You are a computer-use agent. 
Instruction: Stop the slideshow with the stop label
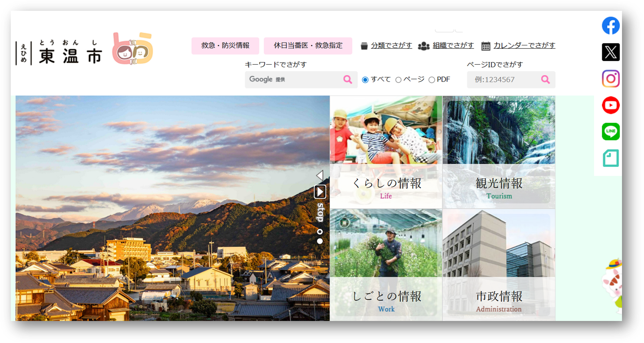320,212
